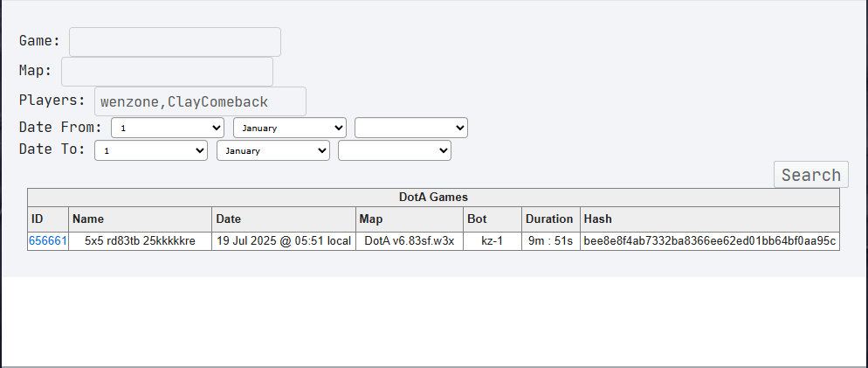Image resolution: width=868 pixels, height=368 pixels.
Task: Click the Players: label
Action: click(x=52, y=101)
